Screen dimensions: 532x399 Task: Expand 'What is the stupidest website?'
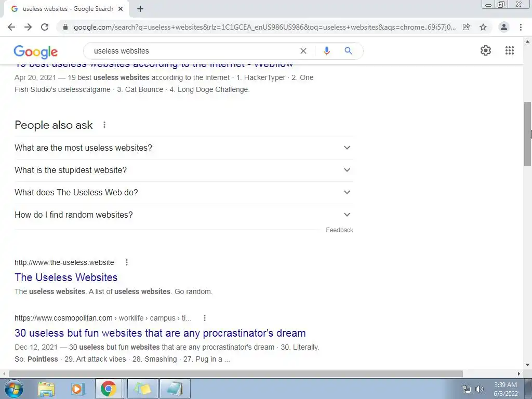[184, 170]
